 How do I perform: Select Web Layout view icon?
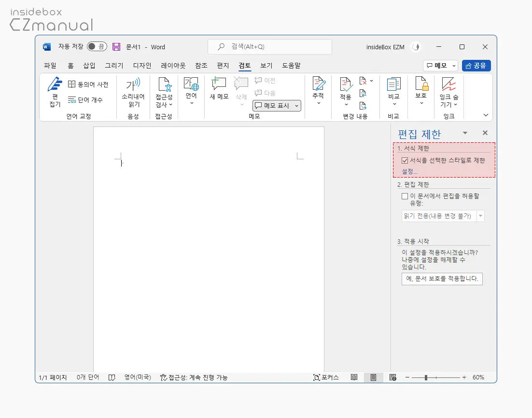pos(393,377)
